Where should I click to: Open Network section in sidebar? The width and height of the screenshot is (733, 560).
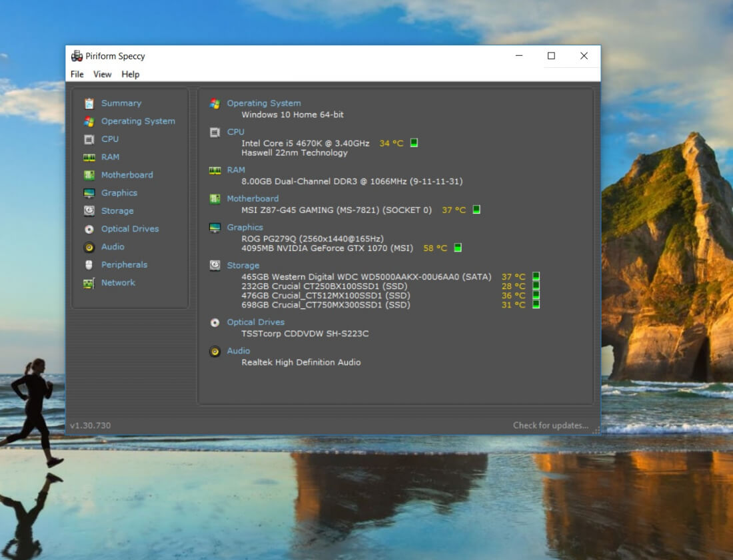(x=118, y=282)
